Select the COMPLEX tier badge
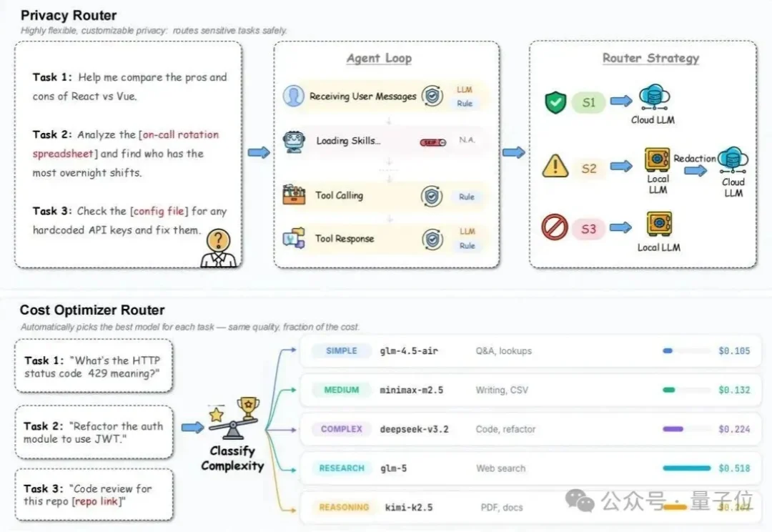Screen dimensions: 772x532 [342, 429]
